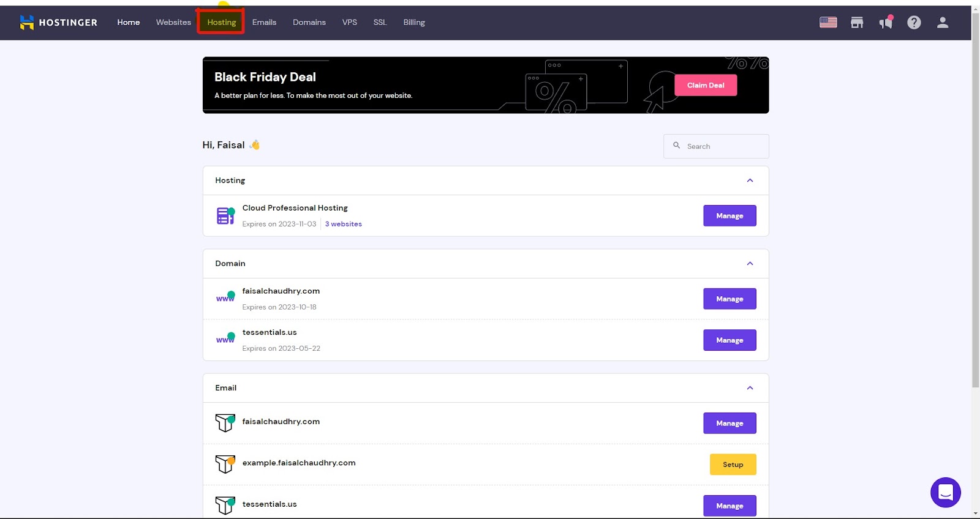Click example.faisalchaudhry.com email name text
The image size is (980, 519).
299,463
